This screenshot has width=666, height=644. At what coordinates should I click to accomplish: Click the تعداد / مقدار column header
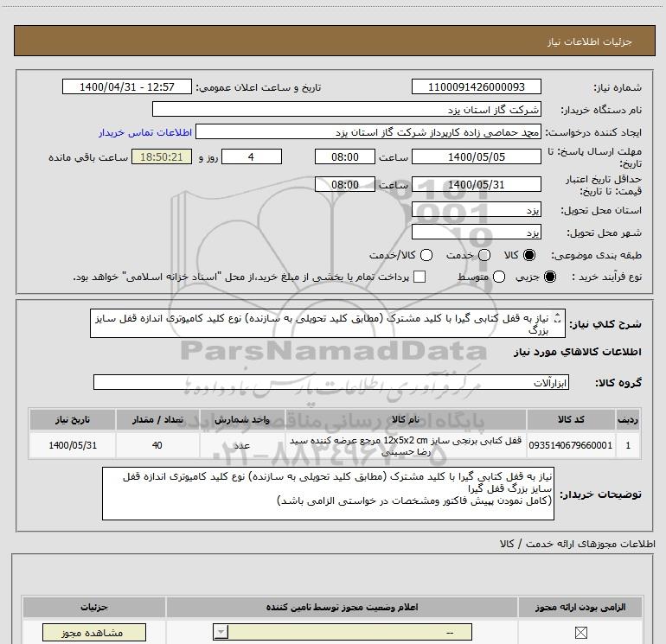pyautogui.click(x=157, y=419)
